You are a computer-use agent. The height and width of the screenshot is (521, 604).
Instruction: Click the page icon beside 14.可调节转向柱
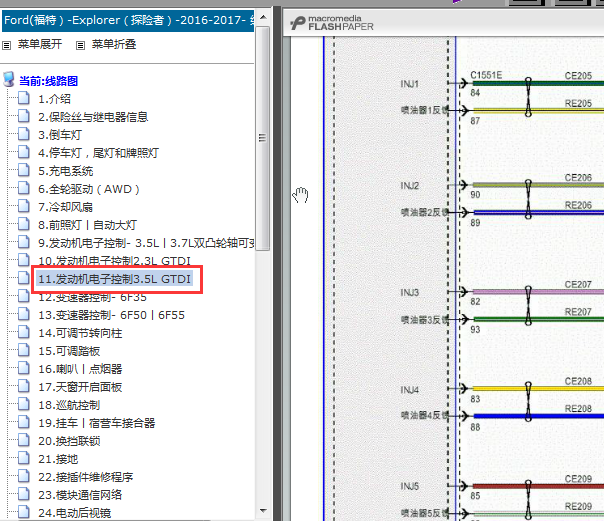pos(23,332)
